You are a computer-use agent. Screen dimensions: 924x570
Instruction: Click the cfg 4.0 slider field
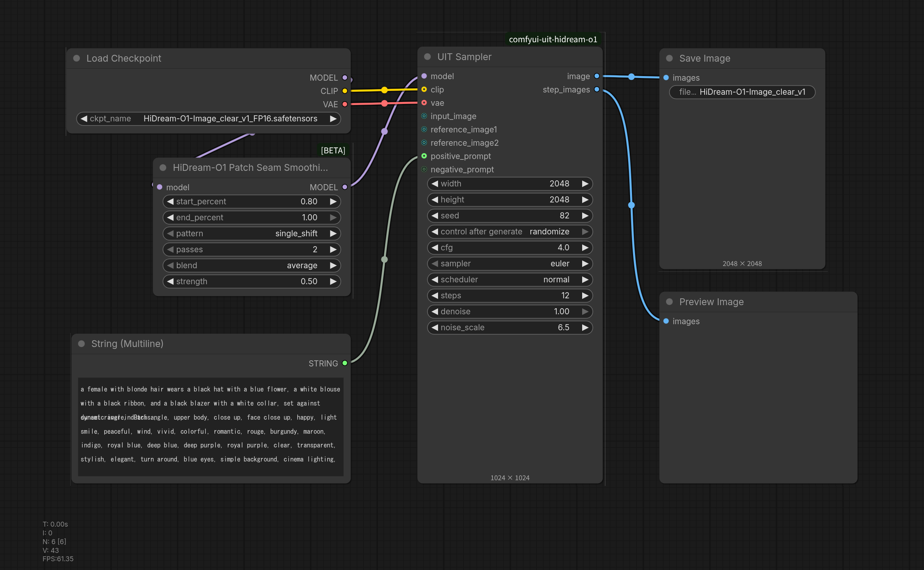[510, 248]
